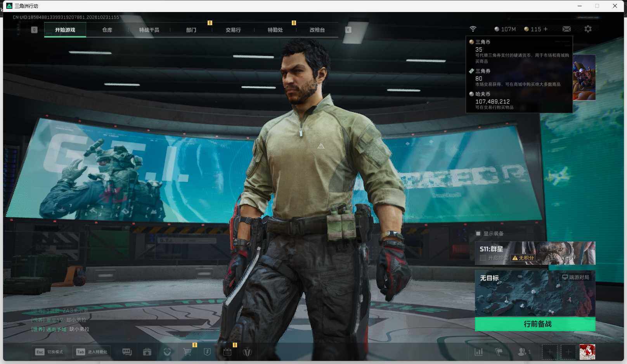Click the world chat message 缺小弟拉

[79, 329]
